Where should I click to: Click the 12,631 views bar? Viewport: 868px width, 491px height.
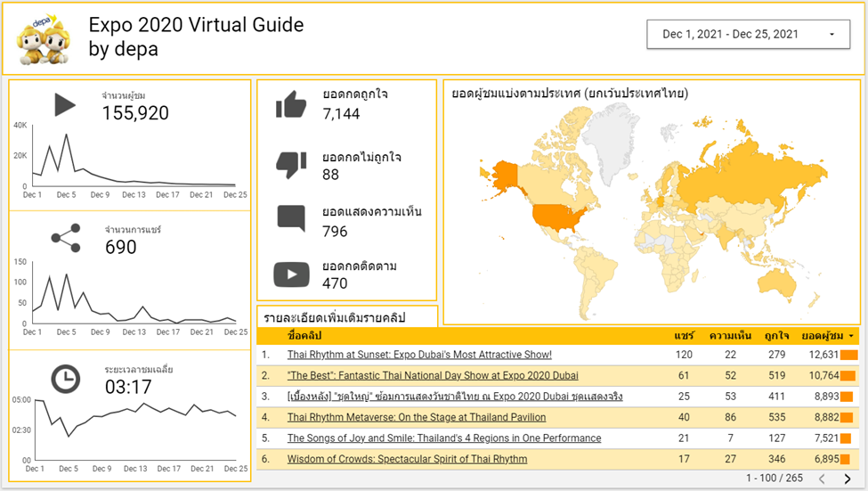tap(848, 356)
